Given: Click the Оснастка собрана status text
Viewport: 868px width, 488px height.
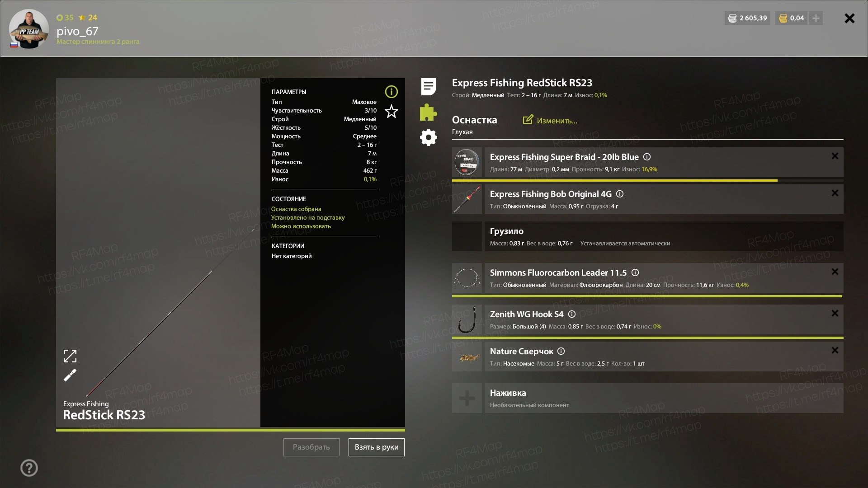Looking at the screenshot, I should 296,209.
